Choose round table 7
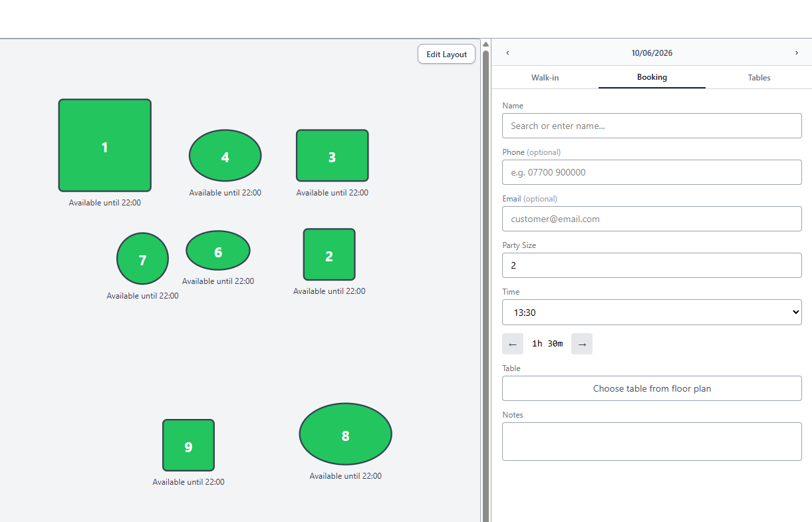Viewport: 812px width, 522px height. [x=142, y=259]
